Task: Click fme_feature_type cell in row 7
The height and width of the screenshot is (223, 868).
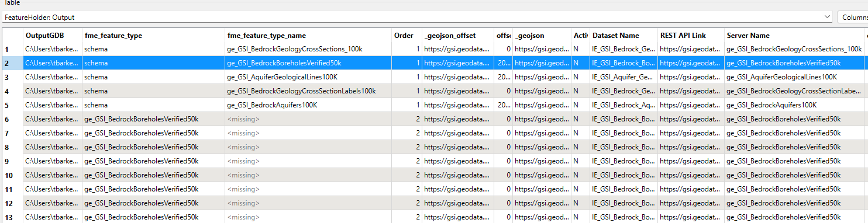Action: click(x=153, y=133)
